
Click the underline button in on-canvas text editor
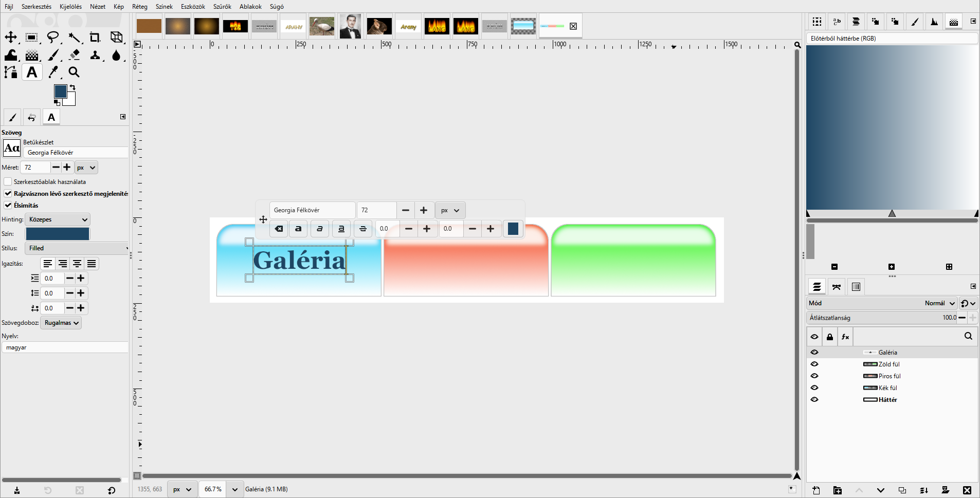[x=341, y=229]
